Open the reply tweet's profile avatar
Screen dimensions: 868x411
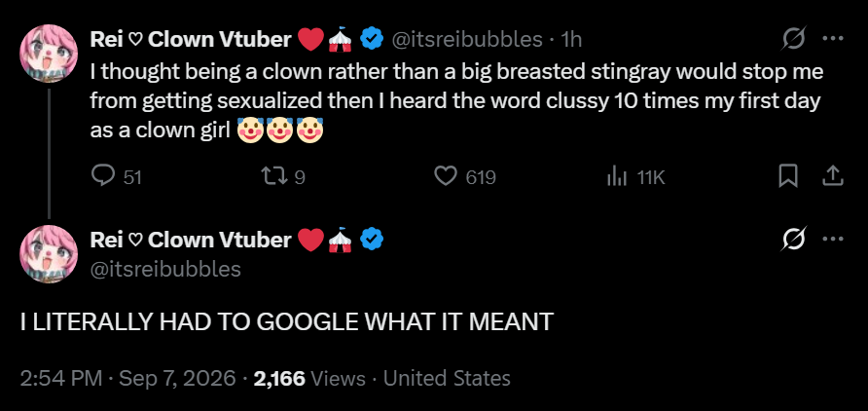pos(49,253)
